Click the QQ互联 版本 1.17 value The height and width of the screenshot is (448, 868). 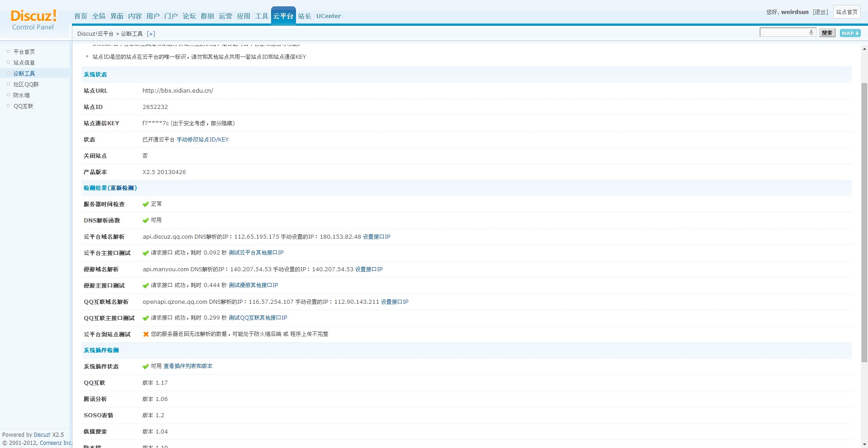pyautogui.click(x=155, y=383)
